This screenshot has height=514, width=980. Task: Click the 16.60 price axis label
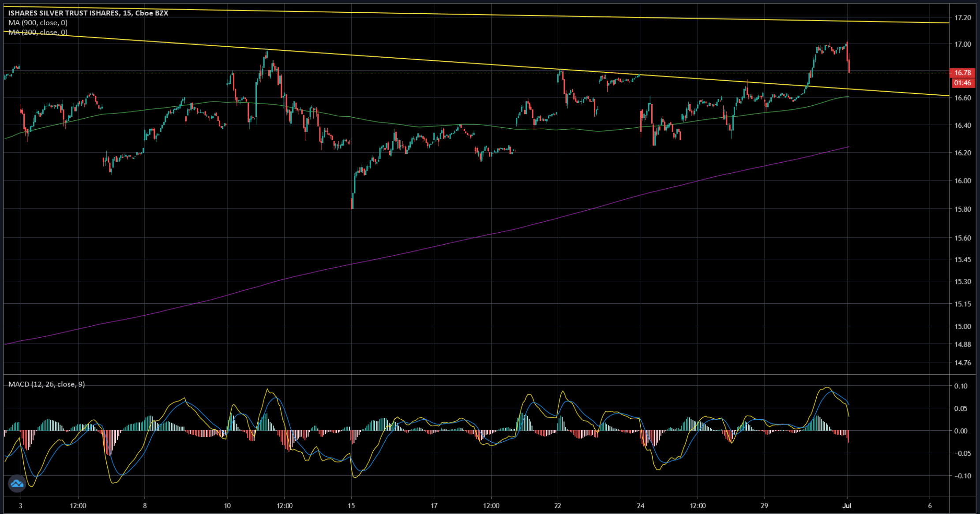point(962,98)
